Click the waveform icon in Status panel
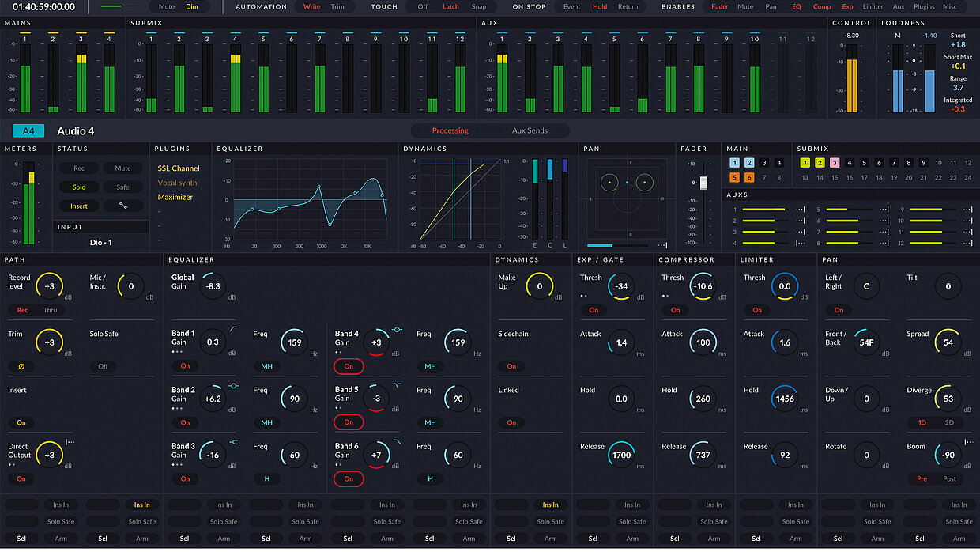Image resolution: width=980 pixels, height=552 pixels. coord(123,206)
